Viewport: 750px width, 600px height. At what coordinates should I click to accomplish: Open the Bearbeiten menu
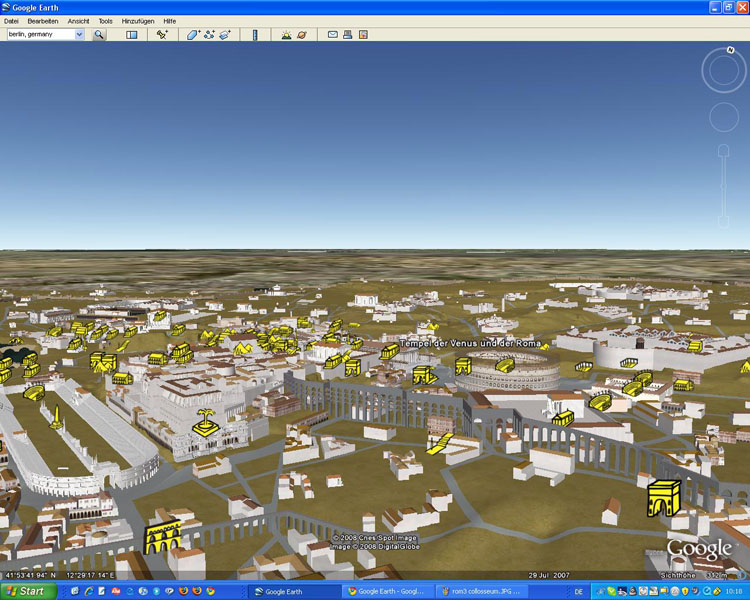point(43,21)
